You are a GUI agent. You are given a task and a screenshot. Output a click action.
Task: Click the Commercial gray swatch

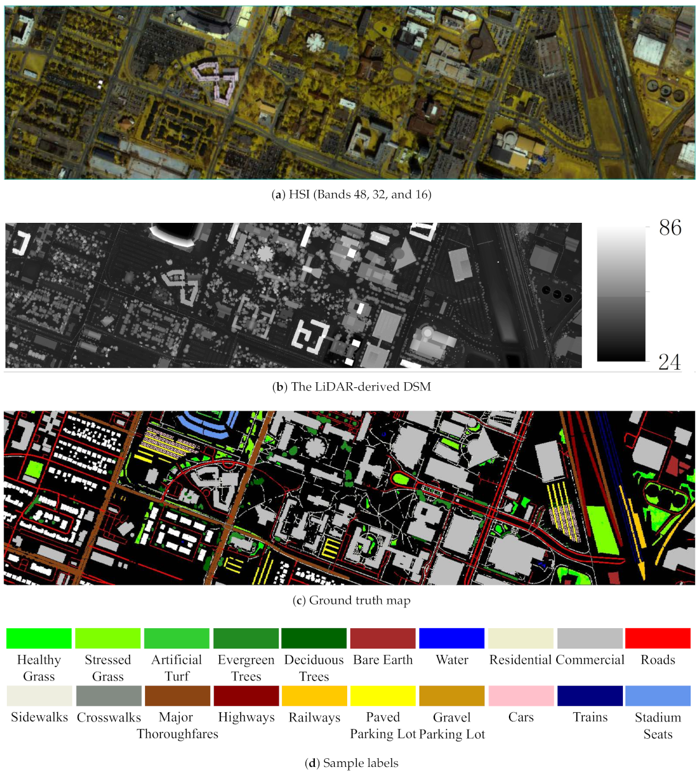point(589,638)
